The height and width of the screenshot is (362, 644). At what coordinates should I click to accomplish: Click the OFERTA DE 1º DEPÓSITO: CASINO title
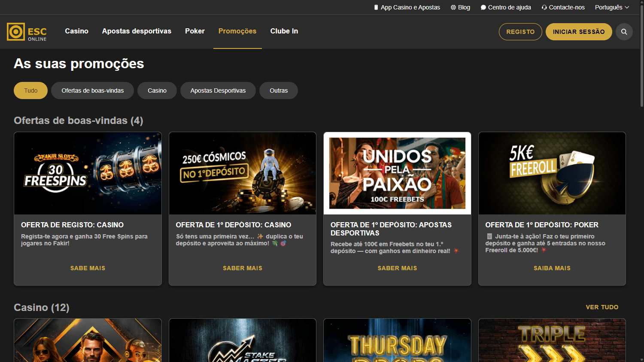click(x=234, y=225)
